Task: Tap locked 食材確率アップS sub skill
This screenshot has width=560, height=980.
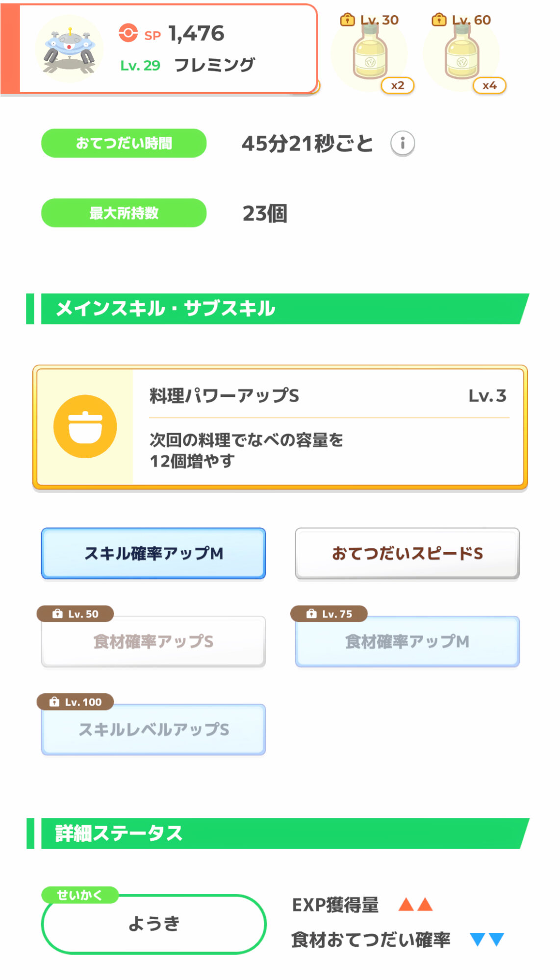Action: (x=153, y=642)
